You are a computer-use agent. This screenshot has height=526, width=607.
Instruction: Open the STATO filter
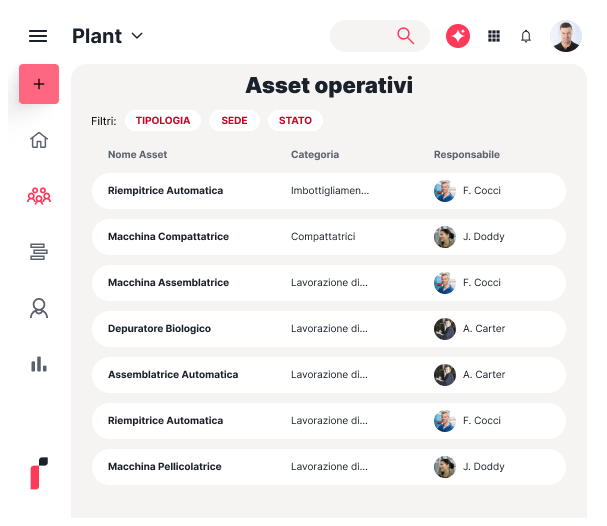click(x=295, y=120)
